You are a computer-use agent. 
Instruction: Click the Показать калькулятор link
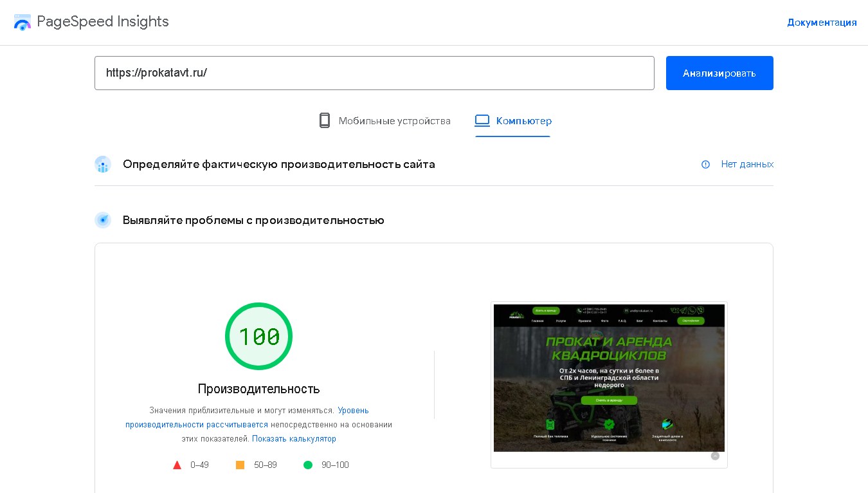pyautogui.click(x=294, y=438)
